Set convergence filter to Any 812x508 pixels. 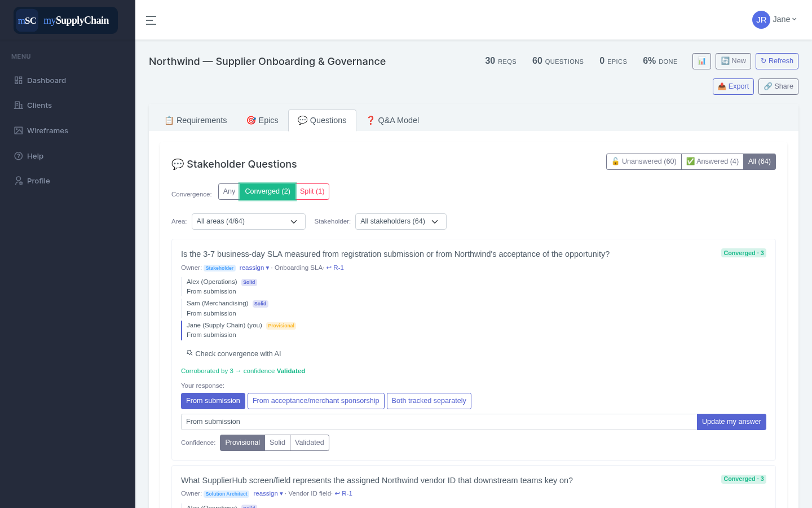pos(229,191)
